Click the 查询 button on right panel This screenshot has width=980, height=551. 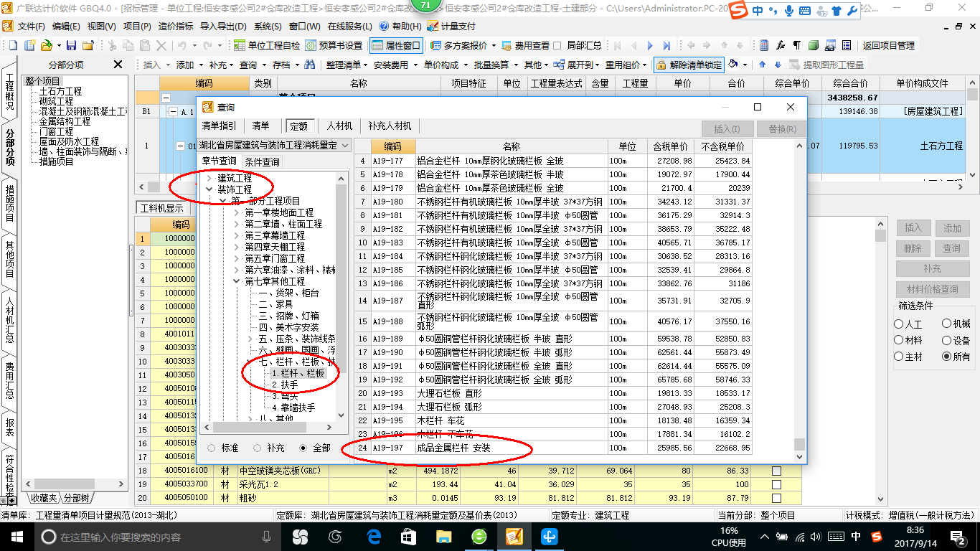(x=952, y=248)
